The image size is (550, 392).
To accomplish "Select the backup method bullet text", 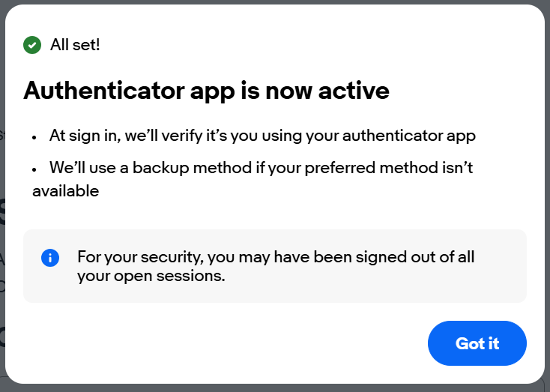I will 261,168.
